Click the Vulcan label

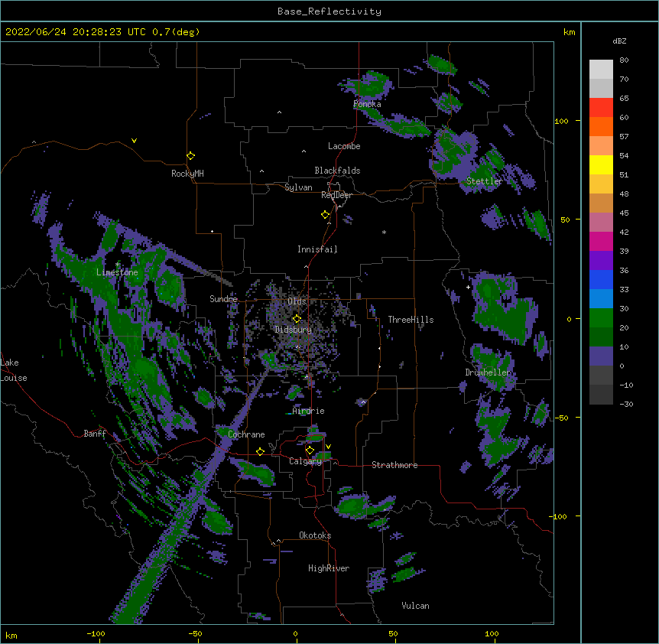pyautogui.click(x=415, y=606)
